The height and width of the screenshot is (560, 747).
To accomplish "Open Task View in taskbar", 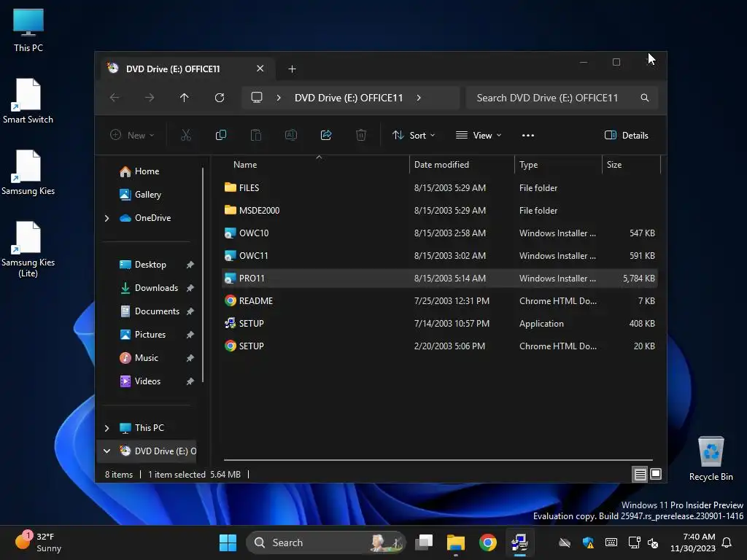I will pyautogui.click(x=424, y=542).
